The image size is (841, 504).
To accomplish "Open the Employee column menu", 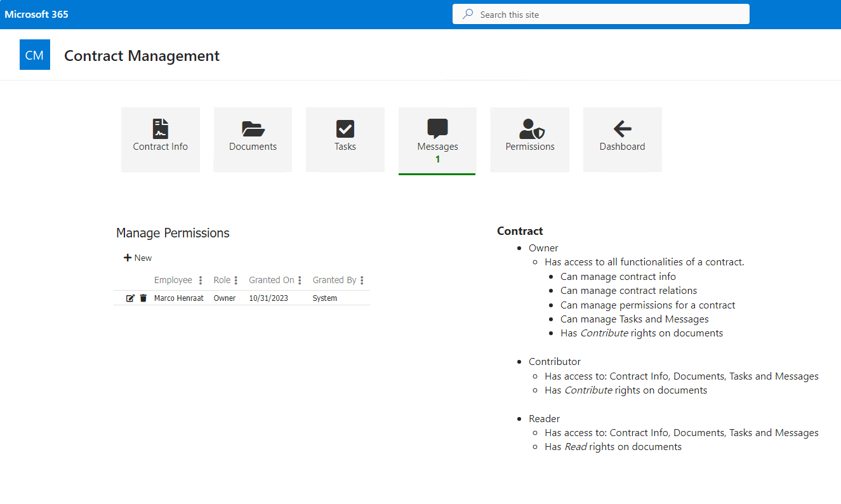I will pos(200,280).
